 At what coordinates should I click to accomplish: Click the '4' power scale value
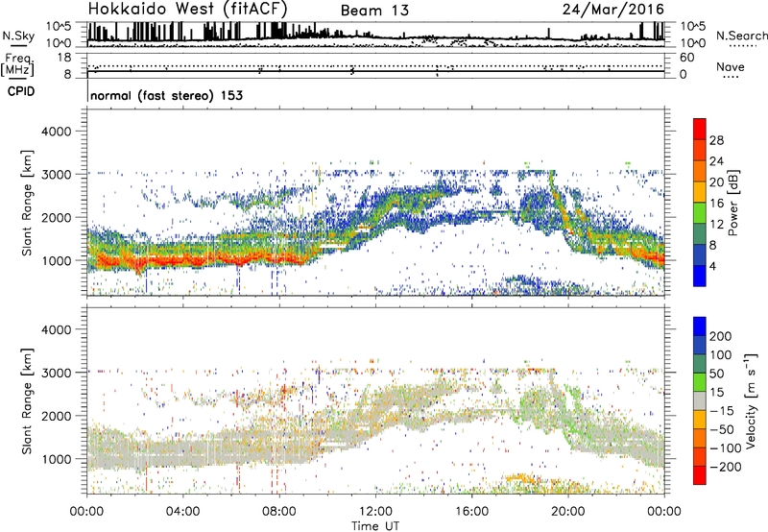(x=712, y=266)
